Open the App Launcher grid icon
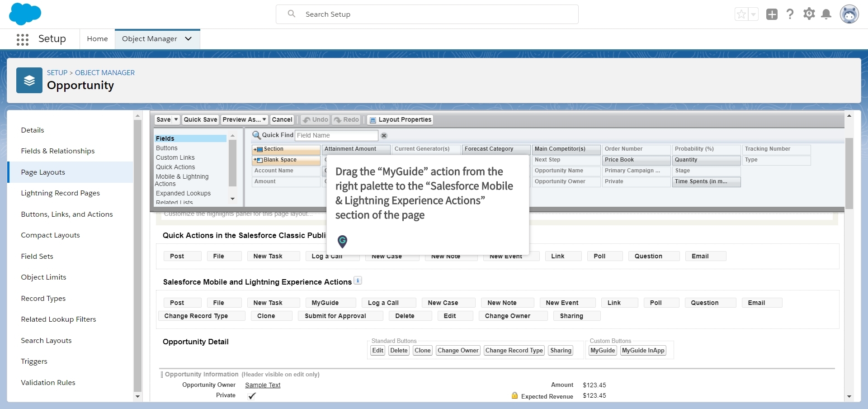 tap(23, 39)
